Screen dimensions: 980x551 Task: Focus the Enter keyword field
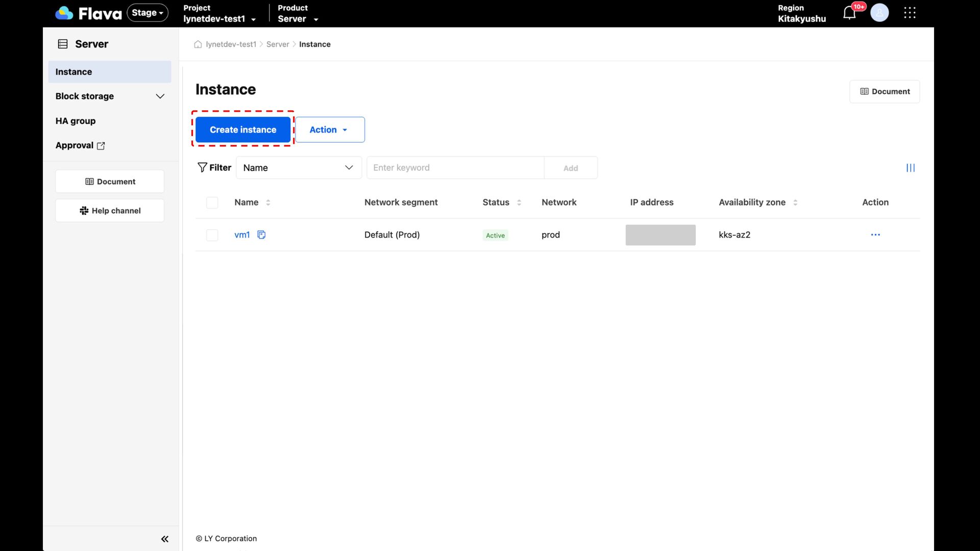pos(455,168)
